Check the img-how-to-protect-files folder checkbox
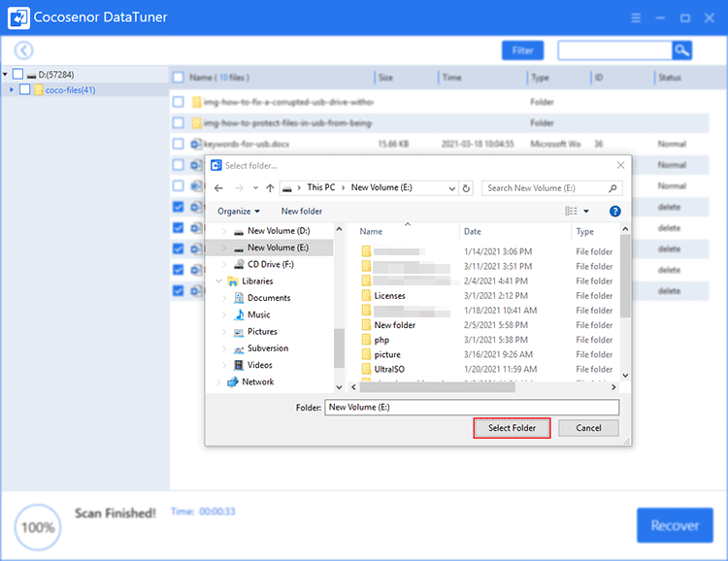The width and height of the screenshot is (728, 561). click(x=179, y=122)
